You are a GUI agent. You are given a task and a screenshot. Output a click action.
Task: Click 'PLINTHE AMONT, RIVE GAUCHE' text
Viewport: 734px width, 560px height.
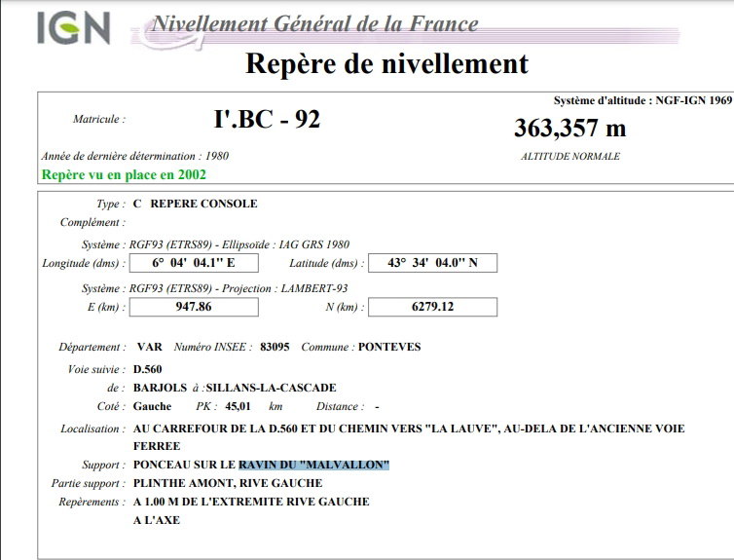tap(228, 483)
